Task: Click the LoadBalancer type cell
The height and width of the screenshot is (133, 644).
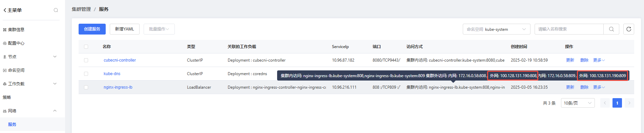Action: [199, 87]
